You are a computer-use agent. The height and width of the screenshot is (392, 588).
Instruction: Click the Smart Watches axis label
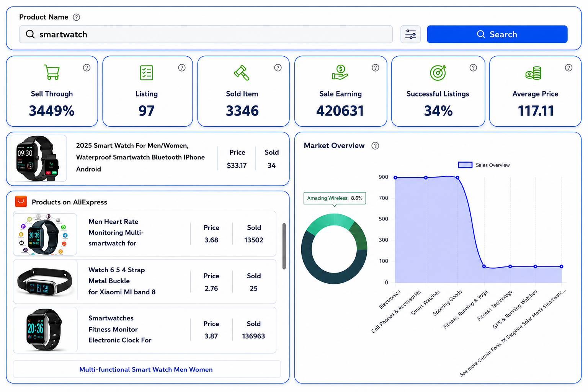pyautogui.click(x=425, y=303)
